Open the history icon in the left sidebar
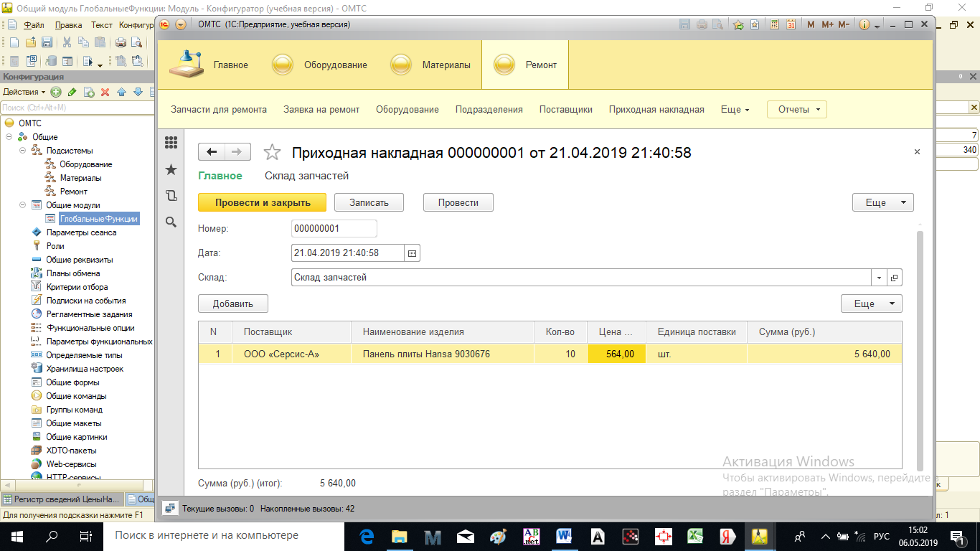This screenshot has width=980, height=551. coord(171,196)
